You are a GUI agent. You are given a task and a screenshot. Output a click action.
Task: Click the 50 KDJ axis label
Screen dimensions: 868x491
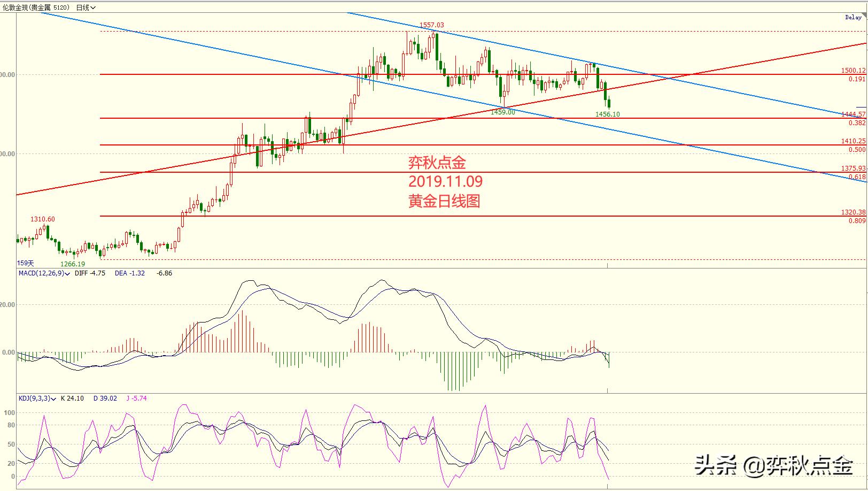click(x=11, y=444)
